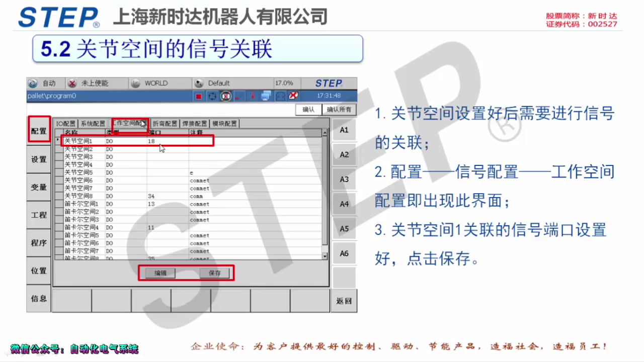Image resolution: width=644 pixels, height=362 pixels.
Task: Click the round crossed-out status icon
Action: 226,96
